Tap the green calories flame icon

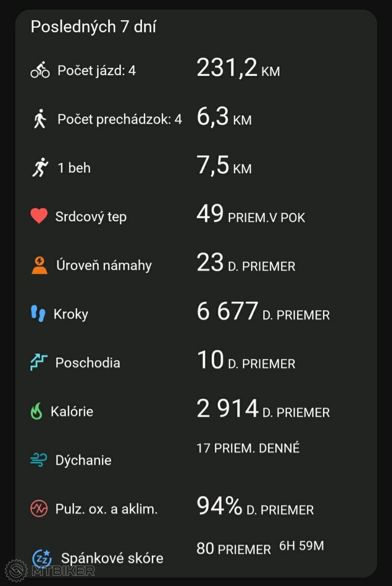36,411
